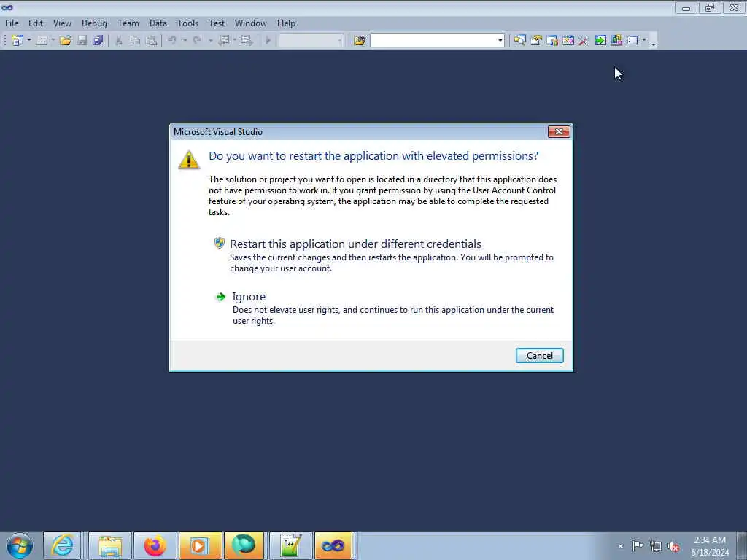This screenshot has width=747, height=560.
Task: Click the Paste toolbar icon
Action: (151, 41)
